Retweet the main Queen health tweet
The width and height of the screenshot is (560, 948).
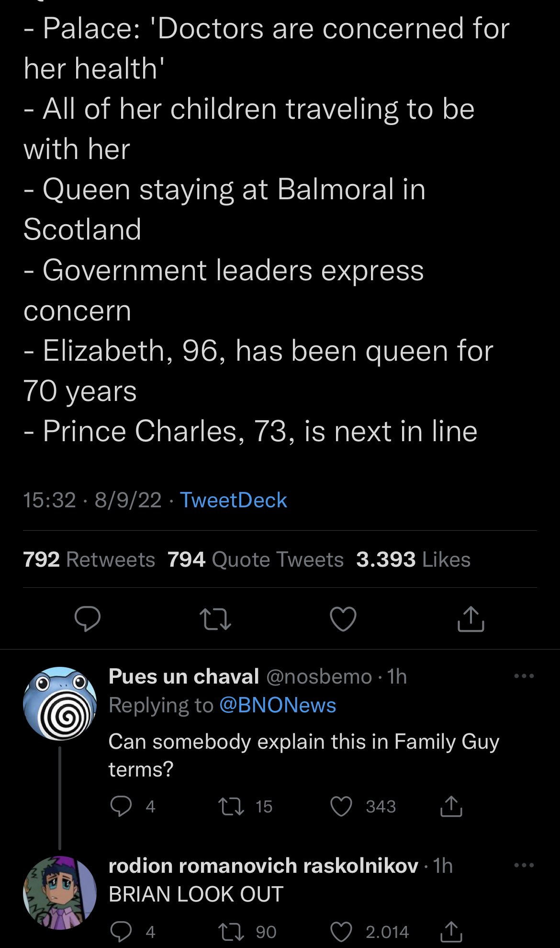(x=215, y=618)
